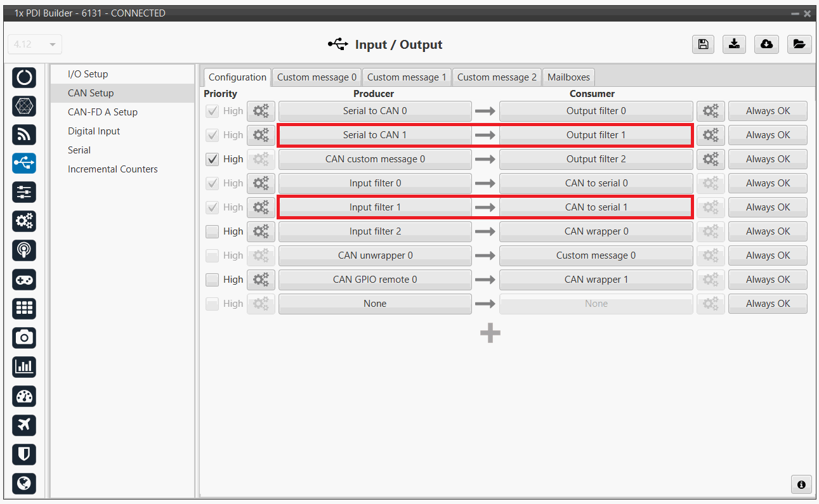Add a new row with plus button
The width and height of the screenshot is (819, 504).
pyautogui.click(x=490, y=333)
